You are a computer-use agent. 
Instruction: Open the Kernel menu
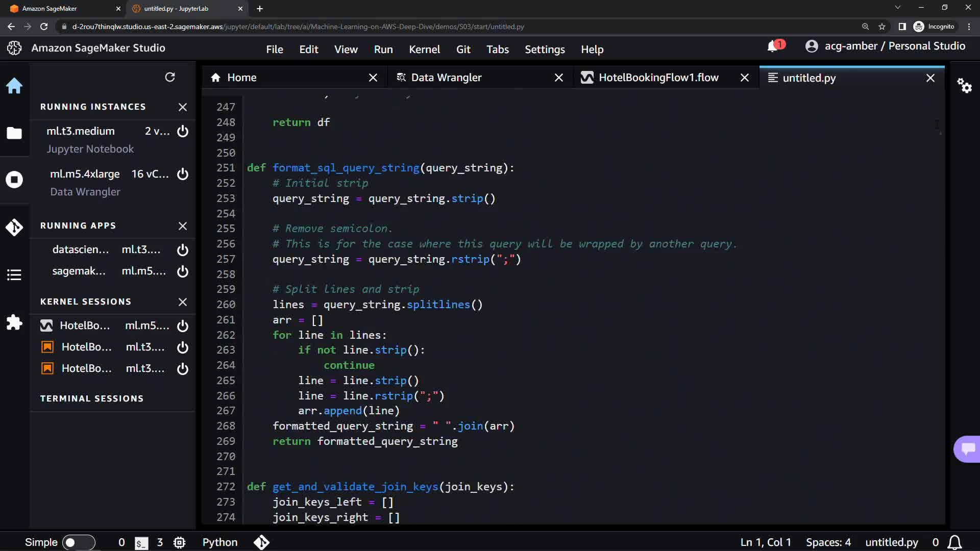[x=424, y=49]
